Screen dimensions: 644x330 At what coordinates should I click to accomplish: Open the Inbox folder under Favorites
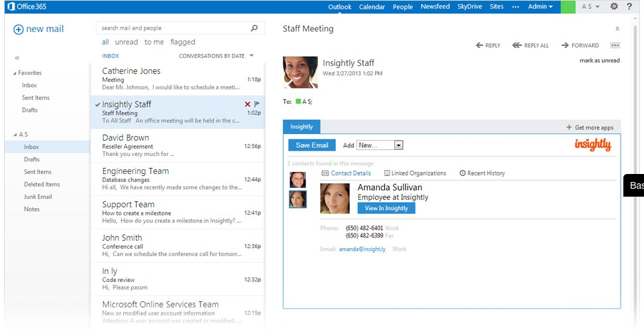coord(29,85)
